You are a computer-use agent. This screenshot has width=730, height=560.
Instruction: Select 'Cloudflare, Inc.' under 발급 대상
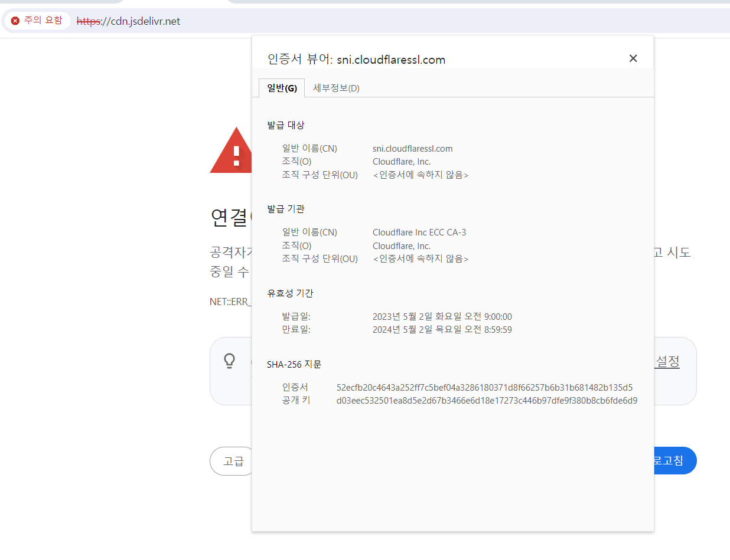[x=402, y=162]
